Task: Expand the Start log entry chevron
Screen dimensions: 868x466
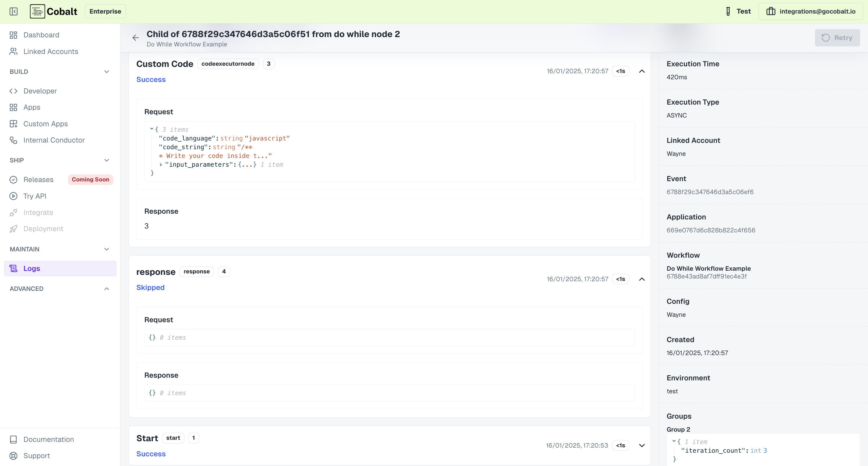Action: (642, 445)
